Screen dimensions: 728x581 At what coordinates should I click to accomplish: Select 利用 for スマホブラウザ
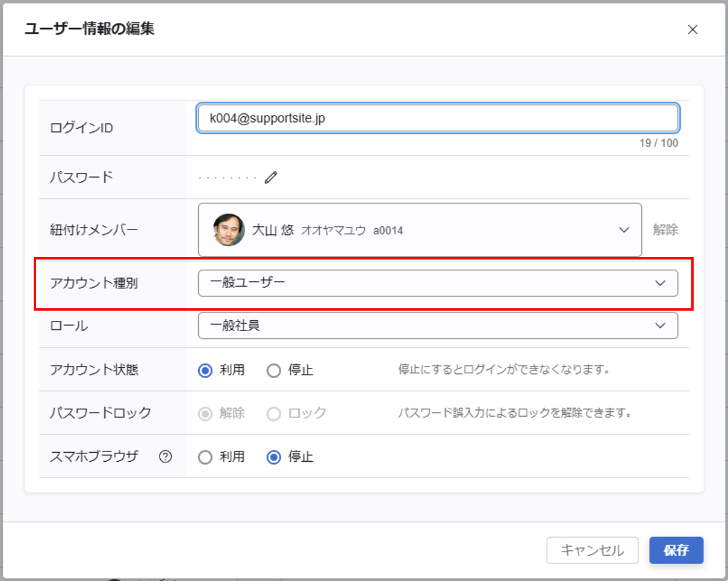pos(205,457)
